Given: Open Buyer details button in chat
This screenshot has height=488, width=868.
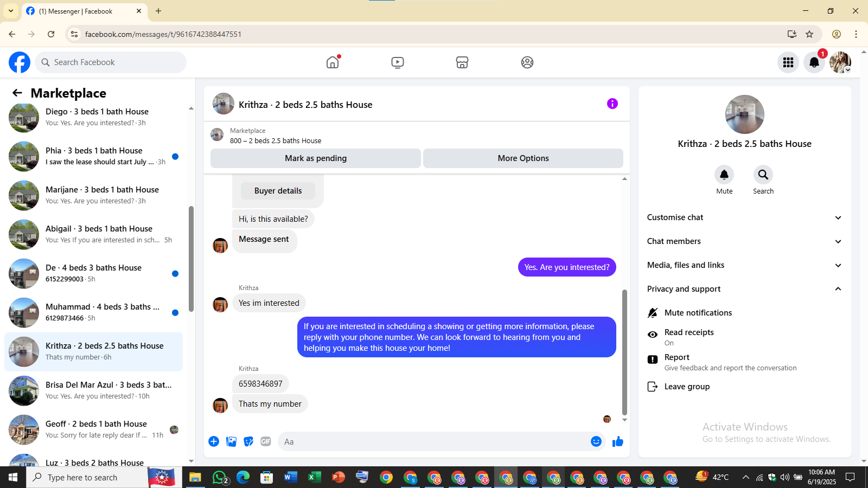Looking at the screenshot, I should click(x=278, y=191).
